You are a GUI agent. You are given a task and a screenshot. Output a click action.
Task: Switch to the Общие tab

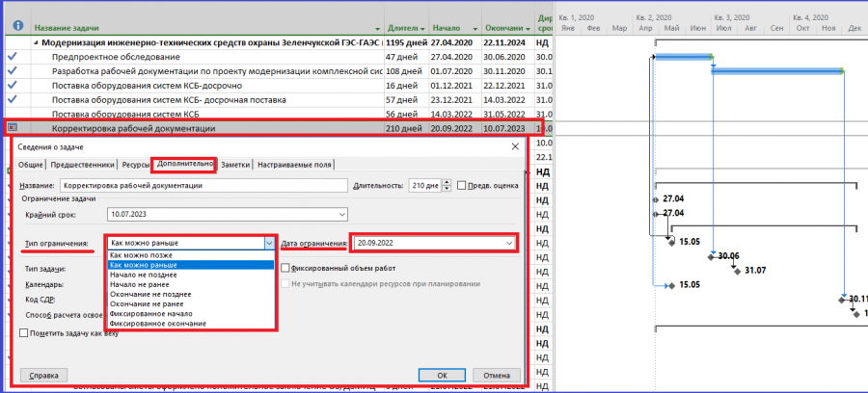point(31,165)
